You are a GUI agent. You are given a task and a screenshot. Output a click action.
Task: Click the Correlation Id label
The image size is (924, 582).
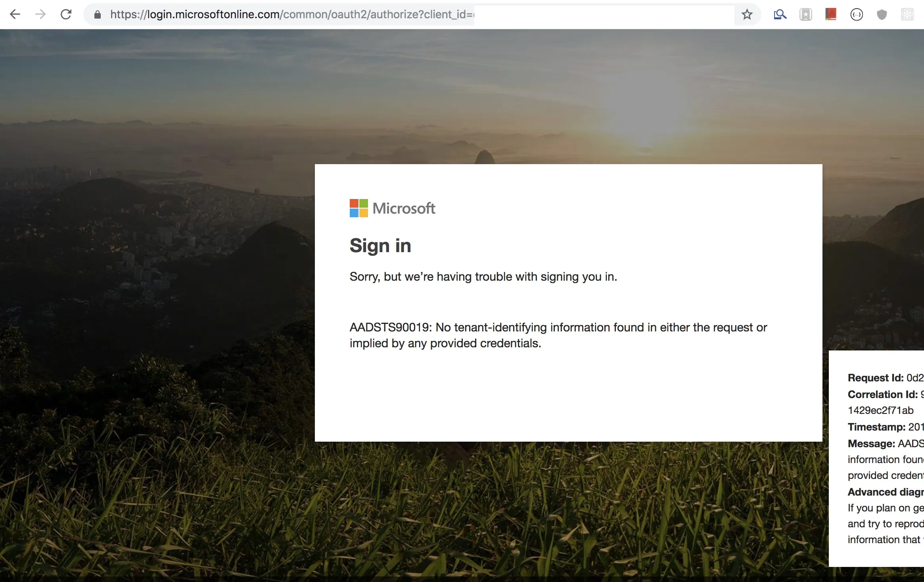click(882, 394)
